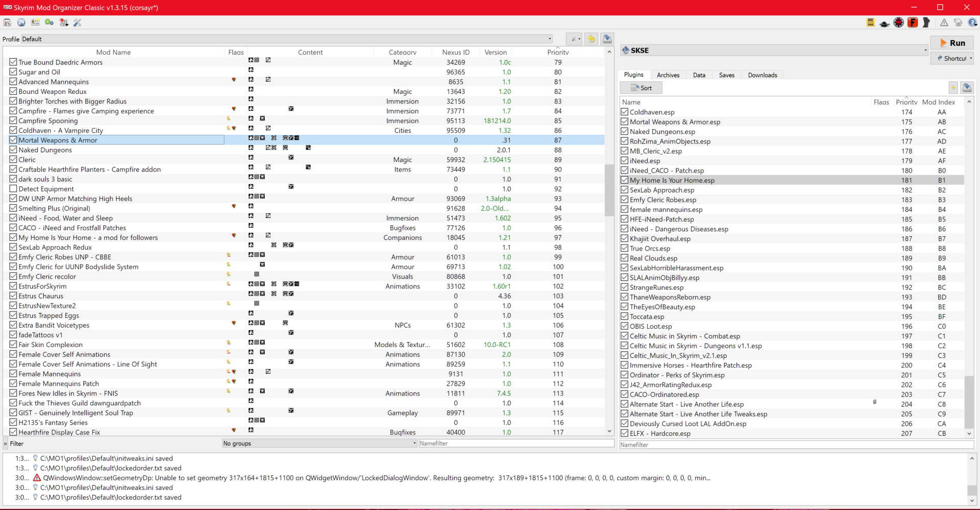Toggle ELFX - Hardcore.esp plugin checkbox
This screenshot has width=980, height=510.
[624, 433]
